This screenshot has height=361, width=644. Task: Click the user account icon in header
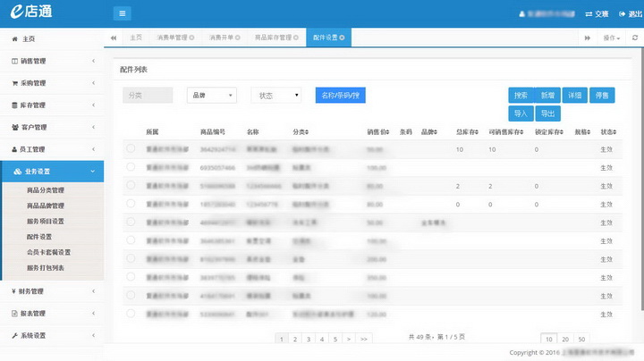tap(522, 14)
